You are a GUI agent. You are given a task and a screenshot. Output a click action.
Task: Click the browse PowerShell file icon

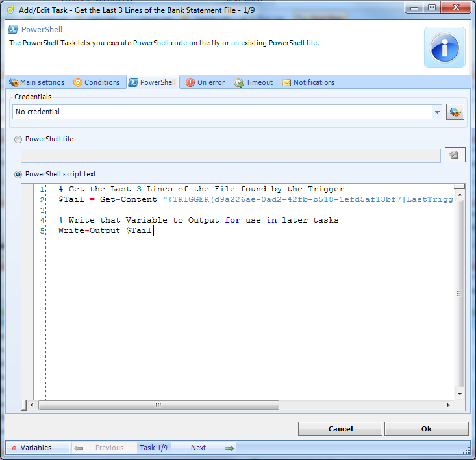pos(455,155)
